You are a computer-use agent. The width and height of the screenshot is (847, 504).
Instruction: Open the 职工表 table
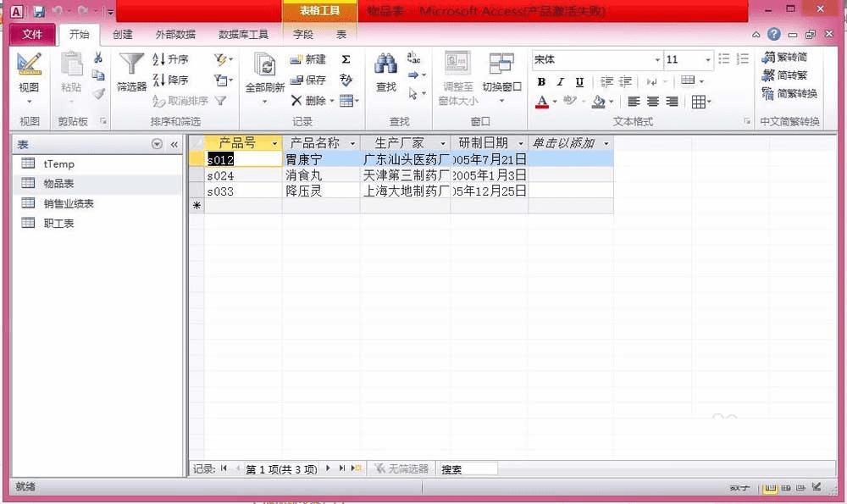(97, 223)
